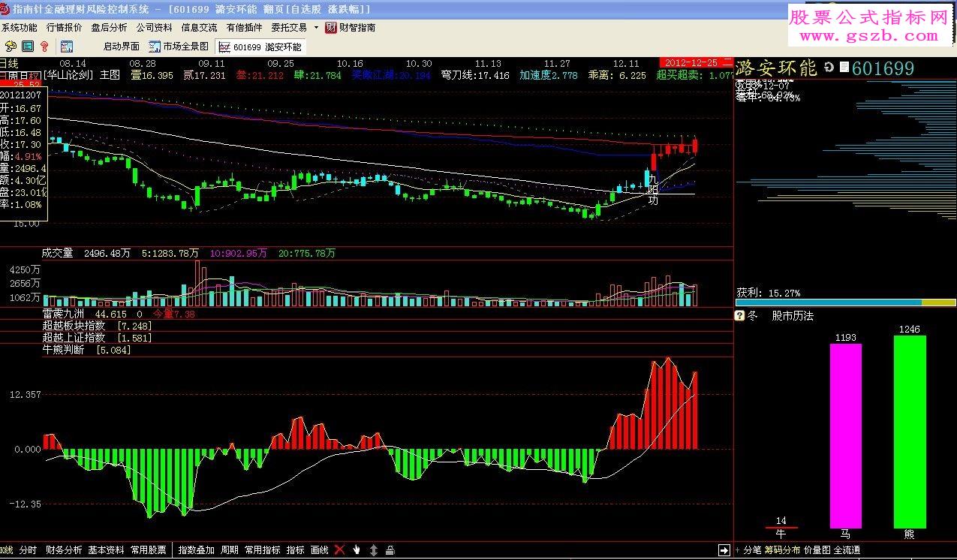Viewport: 957px width, 560px height.
Task: Switch to the 分笔 tab
Action: [751, 550]
